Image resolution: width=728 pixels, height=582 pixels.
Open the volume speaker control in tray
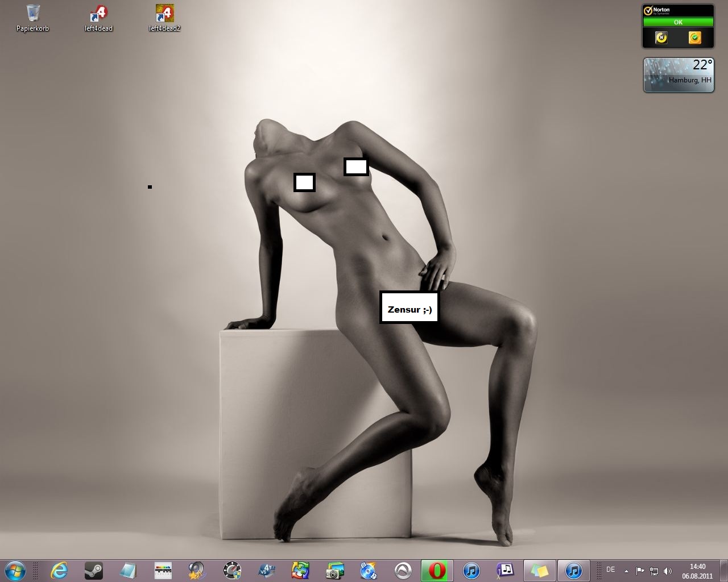tap(668, 571)
